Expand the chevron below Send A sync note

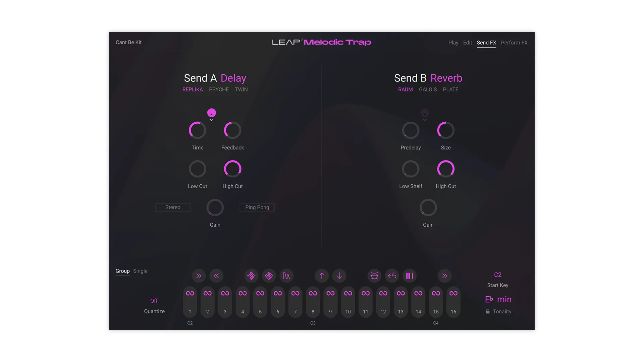[211, 120]
